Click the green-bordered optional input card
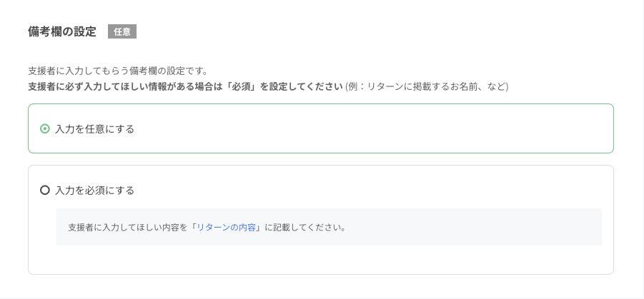This screenshot has width=644, height=299. click(357, 129)
